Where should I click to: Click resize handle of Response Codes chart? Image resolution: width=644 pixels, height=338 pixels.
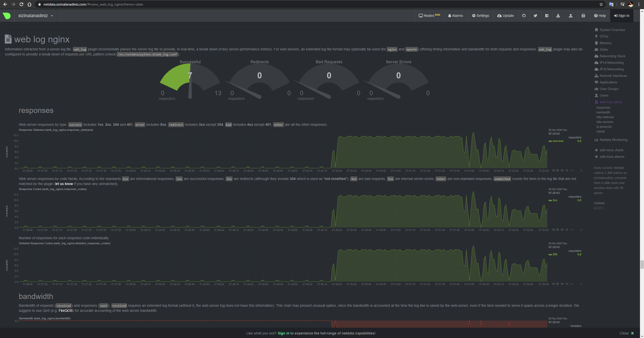click(x=581, y=230)
